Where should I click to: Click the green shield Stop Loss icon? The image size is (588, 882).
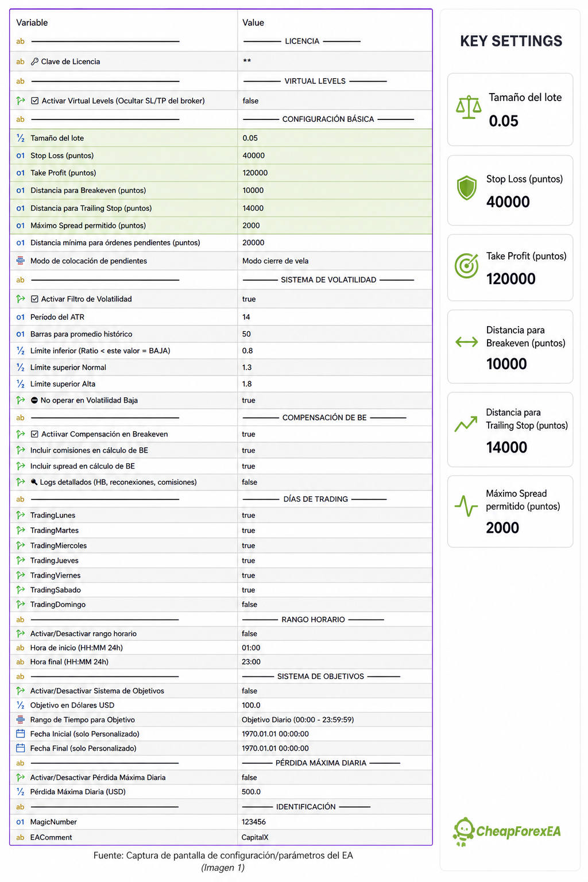(x=467, y=188)
